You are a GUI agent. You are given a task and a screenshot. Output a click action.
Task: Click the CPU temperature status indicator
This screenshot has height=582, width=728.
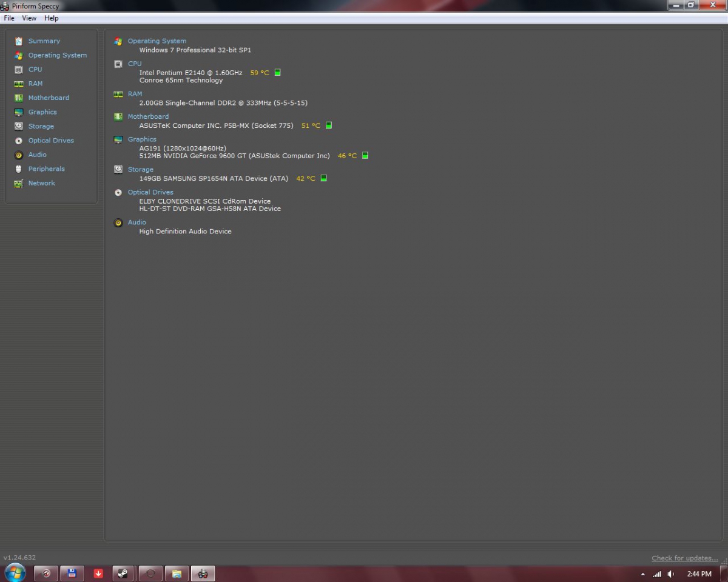coord(278,72)
